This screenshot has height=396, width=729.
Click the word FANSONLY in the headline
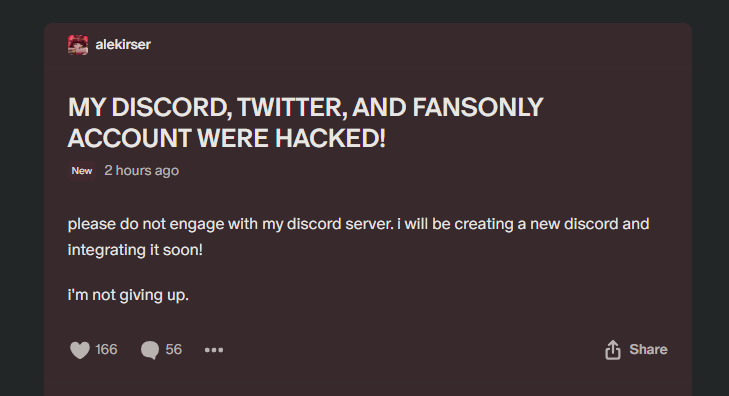point(478,107)
